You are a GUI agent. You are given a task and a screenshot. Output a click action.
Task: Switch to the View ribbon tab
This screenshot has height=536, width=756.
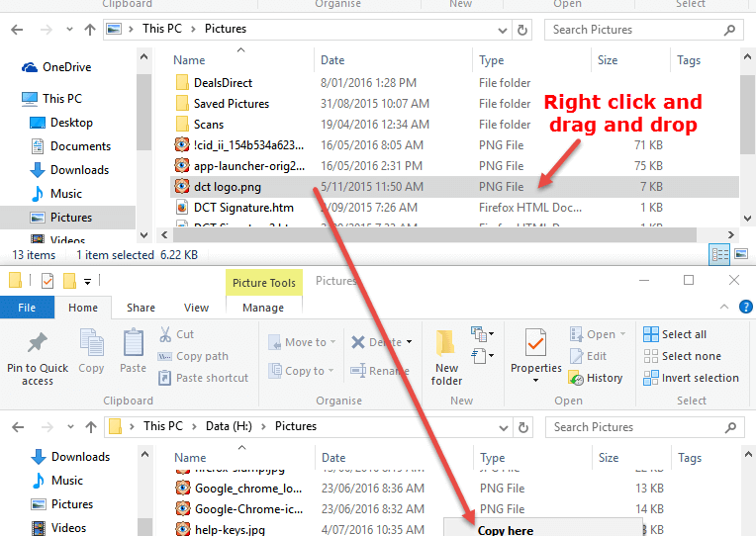point(196,308)
